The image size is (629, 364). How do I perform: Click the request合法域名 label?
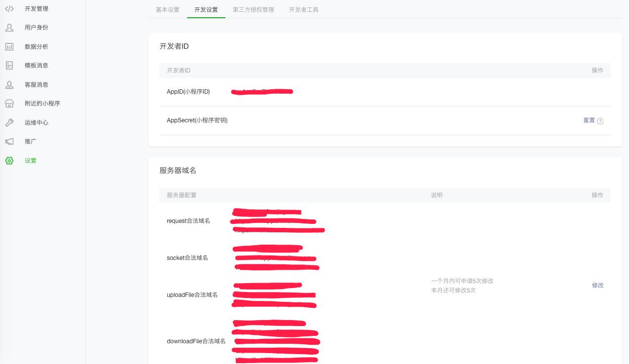(188, 221)
